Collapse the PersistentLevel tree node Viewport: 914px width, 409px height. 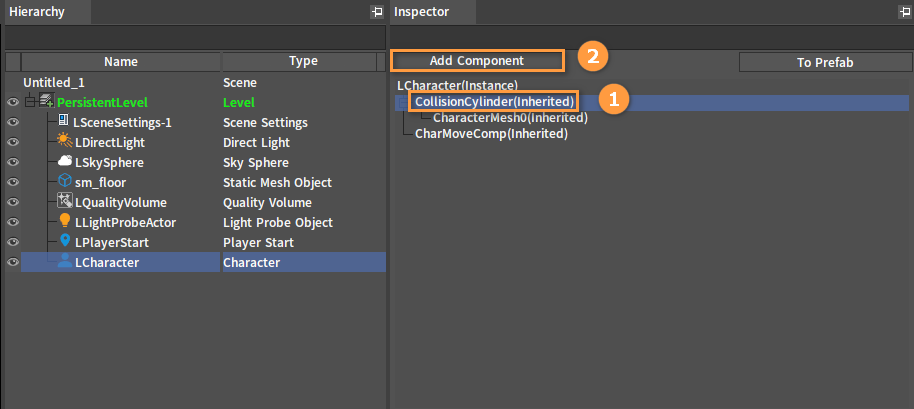tap(30, 102)
